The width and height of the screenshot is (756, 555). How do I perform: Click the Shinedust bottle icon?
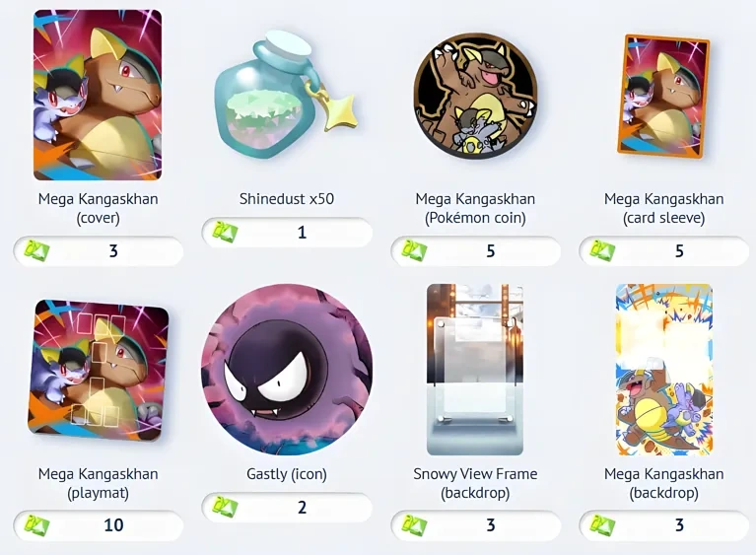[x=286, y=97]
